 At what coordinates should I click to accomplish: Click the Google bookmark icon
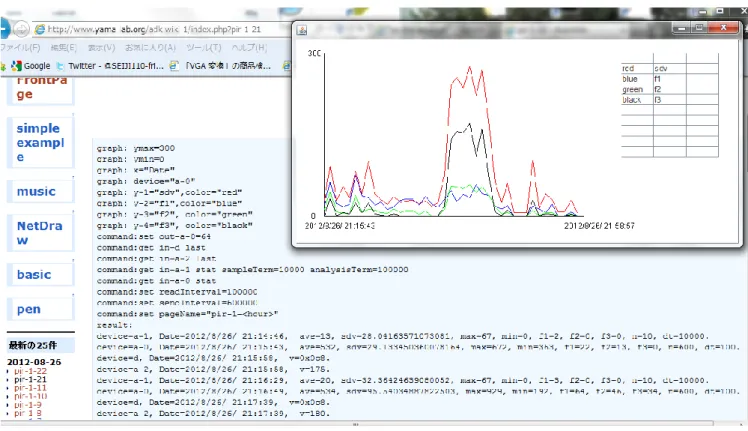17,66
